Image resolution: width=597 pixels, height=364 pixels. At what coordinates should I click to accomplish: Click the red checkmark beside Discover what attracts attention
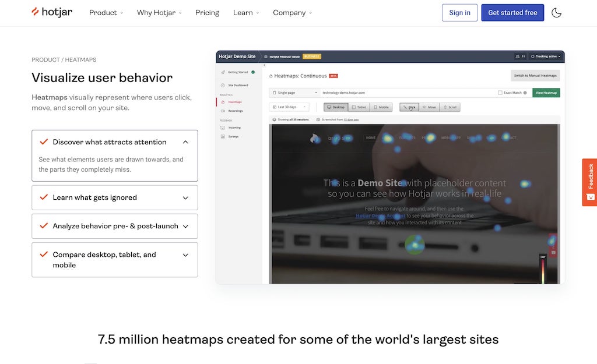point(44,142)
